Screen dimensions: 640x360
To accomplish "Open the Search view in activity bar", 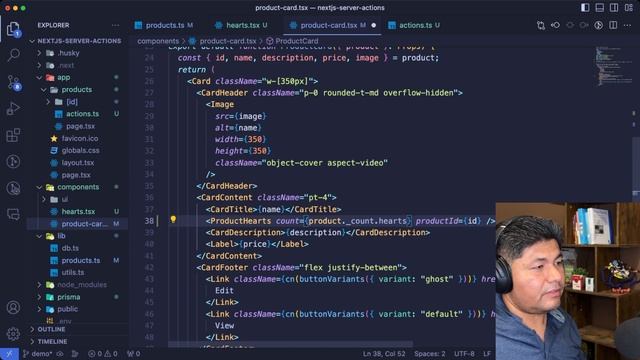I will [13, 55].
